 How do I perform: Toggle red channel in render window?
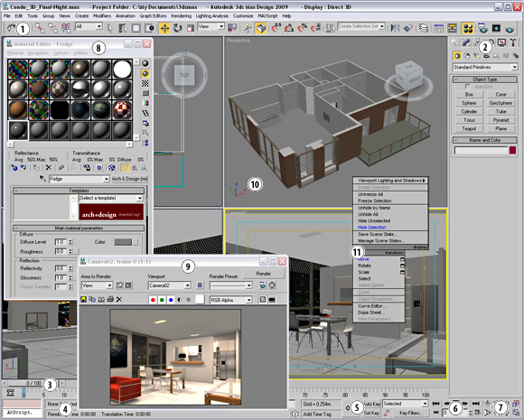coord(153,299)
